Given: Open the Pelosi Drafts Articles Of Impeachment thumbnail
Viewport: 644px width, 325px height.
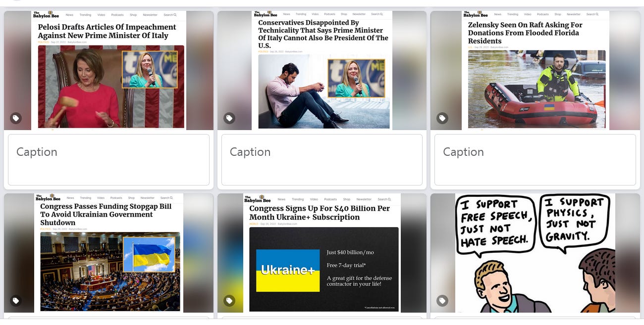Looking at the screenshot, I should tap(108, 70).
